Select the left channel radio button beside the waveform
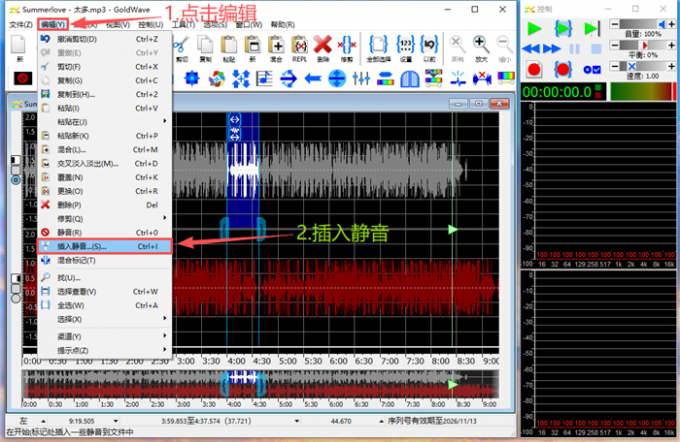 [15, 180]
